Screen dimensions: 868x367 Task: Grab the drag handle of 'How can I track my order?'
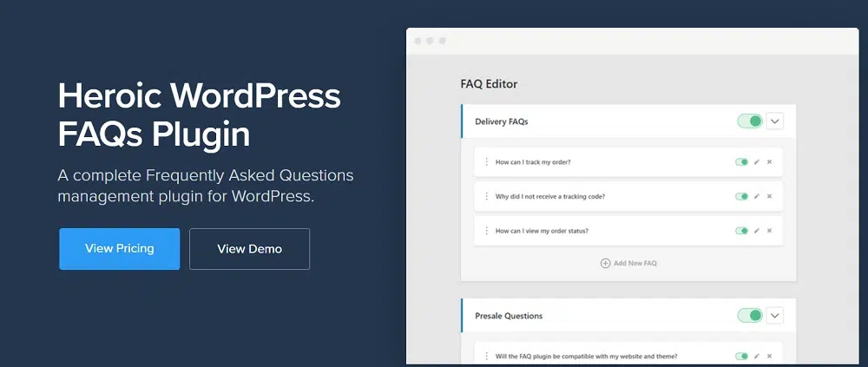(486, 162)
